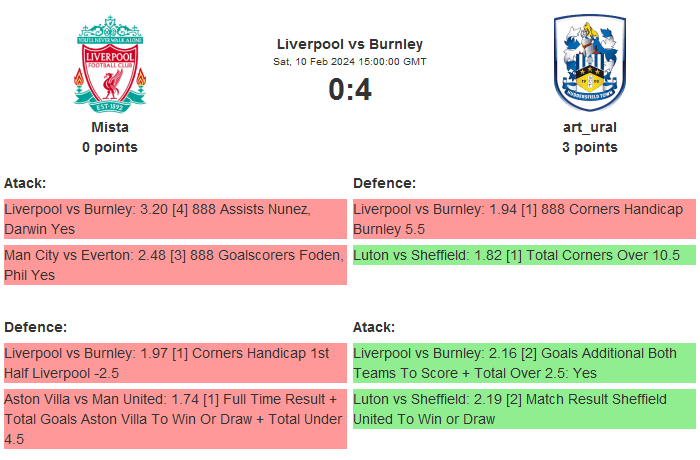Click the match date Sat, 10 Feb 2024
This screenshot has width=700, height=460.
350,62
